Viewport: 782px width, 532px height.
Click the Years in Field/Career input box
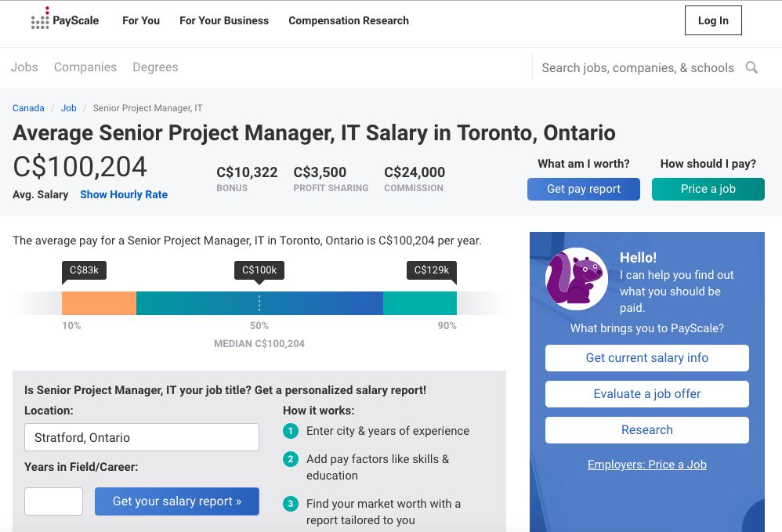[x=53, y=501]
